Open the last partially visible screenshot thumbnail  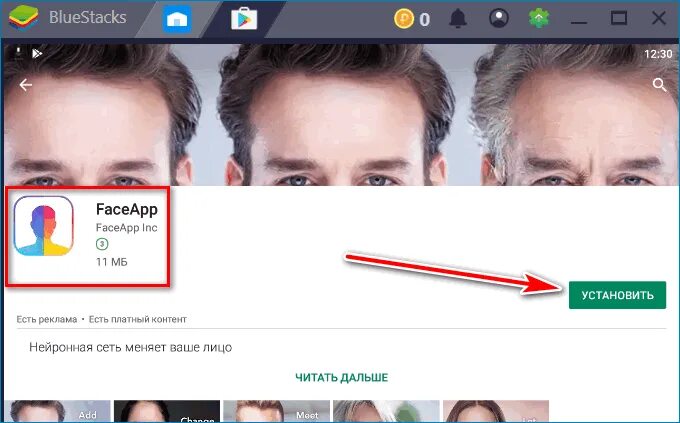496,410
